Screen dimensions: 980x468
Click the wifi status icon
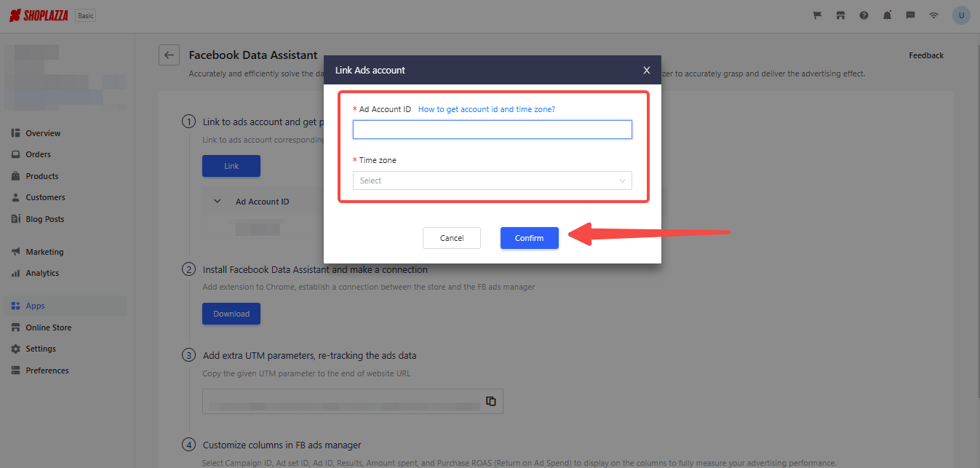(x=933, y=15)
